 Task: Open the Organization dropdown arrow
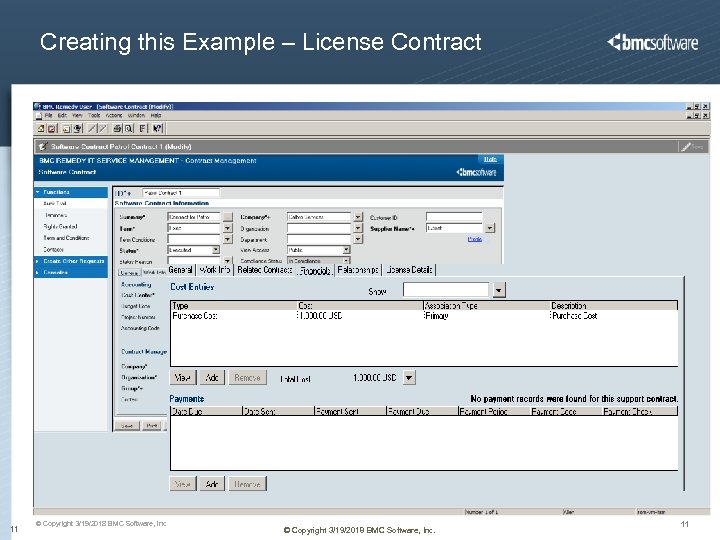[358, 228]
